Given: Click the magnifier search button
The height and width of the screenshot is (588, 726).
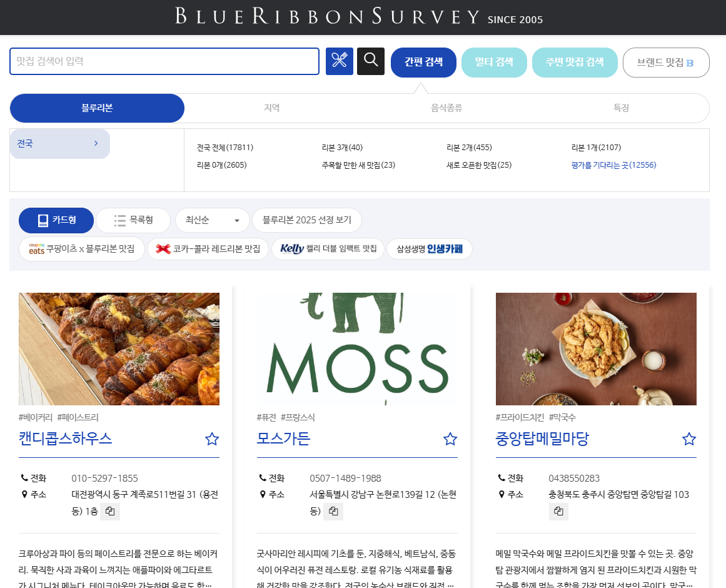Looking at the screenshot, I should (x=371, y=61).
